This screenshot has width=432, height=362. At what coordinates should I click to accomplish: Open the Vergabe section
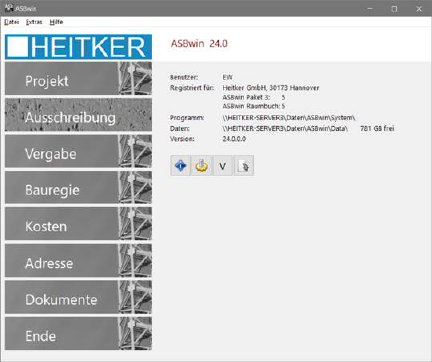click(x=78, y=151)
